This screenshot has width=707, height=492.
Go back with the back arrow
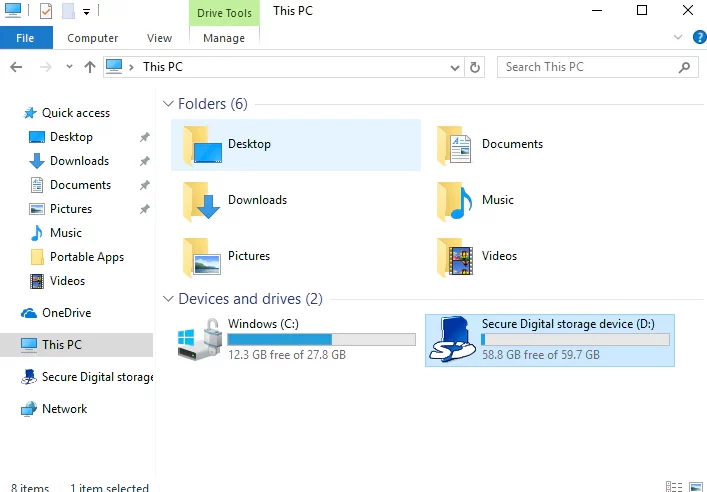coord(16,67)
